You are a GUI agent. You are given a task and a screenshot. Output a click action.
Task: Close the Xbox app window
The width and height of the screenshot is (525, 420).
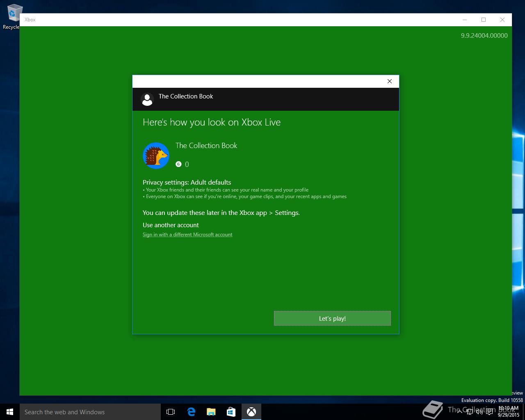pyautogui.click(x=502, y=20)
